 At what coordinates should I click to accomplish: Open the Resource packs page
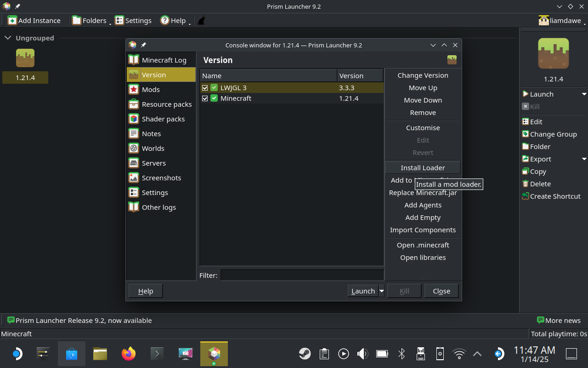coord(167,104)
